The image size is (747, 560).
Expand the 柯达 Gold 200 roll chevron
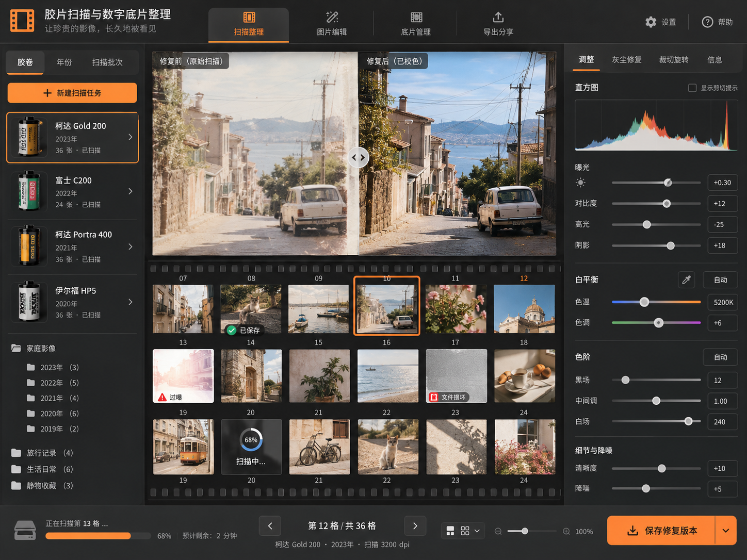(131, 137)
